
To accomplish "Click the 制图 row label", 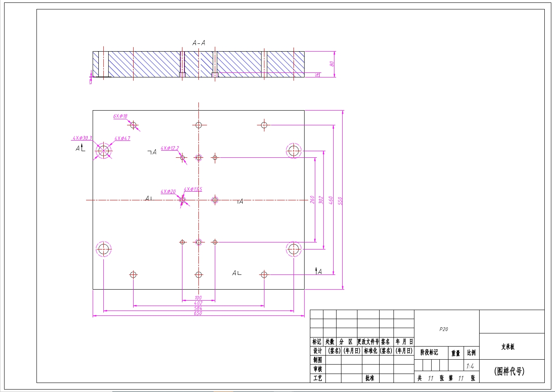I will [318, 360].
